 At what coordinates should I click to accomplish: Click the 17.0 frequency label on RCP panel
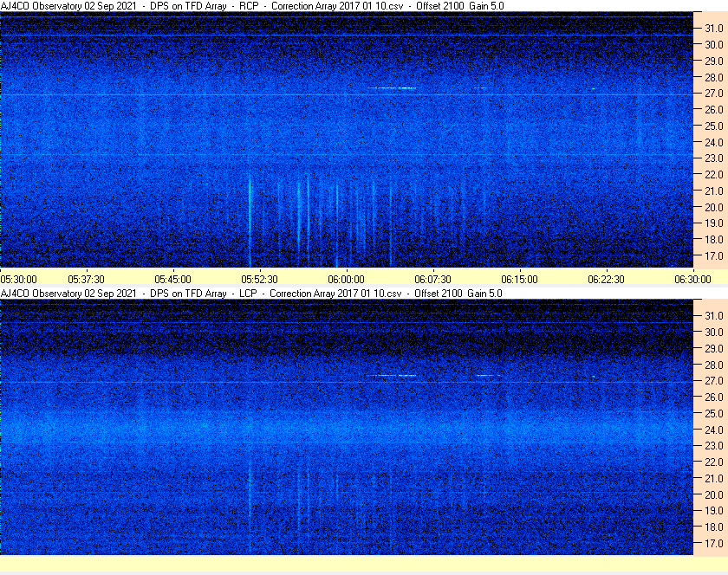tap(714, 255)
